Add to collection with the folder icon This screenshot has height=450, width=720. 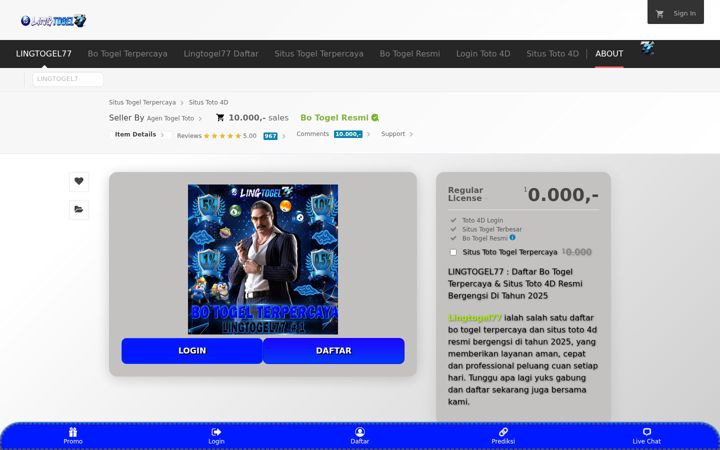79,209
